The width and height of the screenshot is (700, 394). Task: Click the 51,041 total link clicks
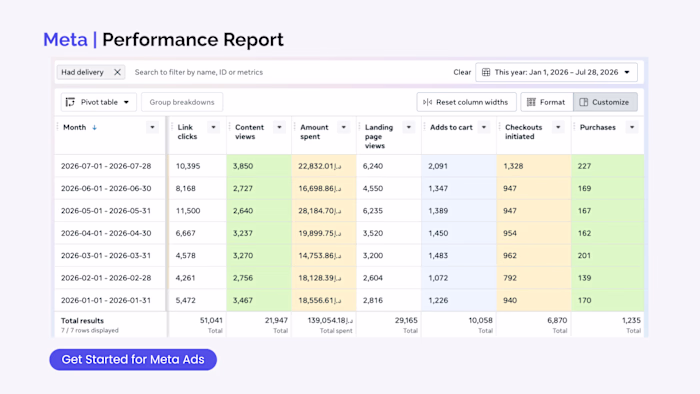click(211, 320)
